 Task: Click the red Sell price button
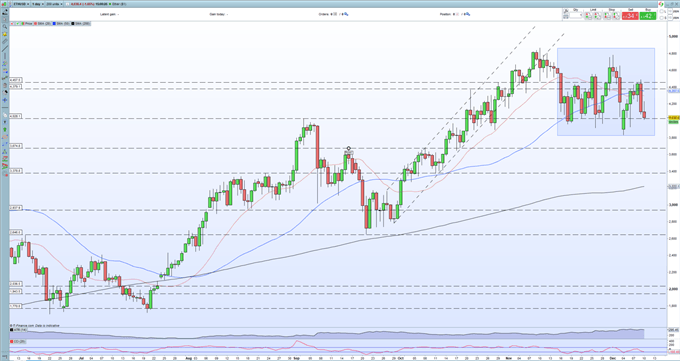(x=630, y=16)
